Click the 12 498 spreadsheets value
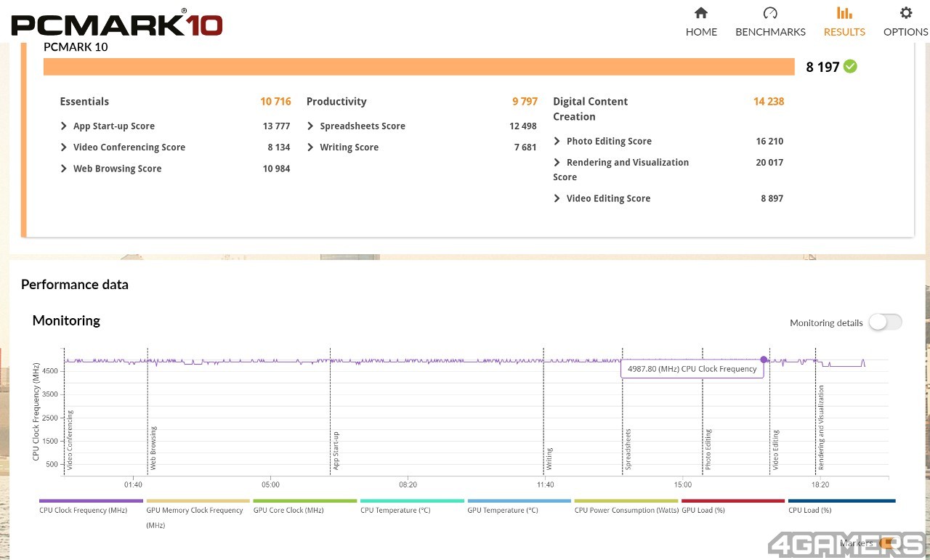The width and height of the screenshot is (930, 560). click(523, 126)
